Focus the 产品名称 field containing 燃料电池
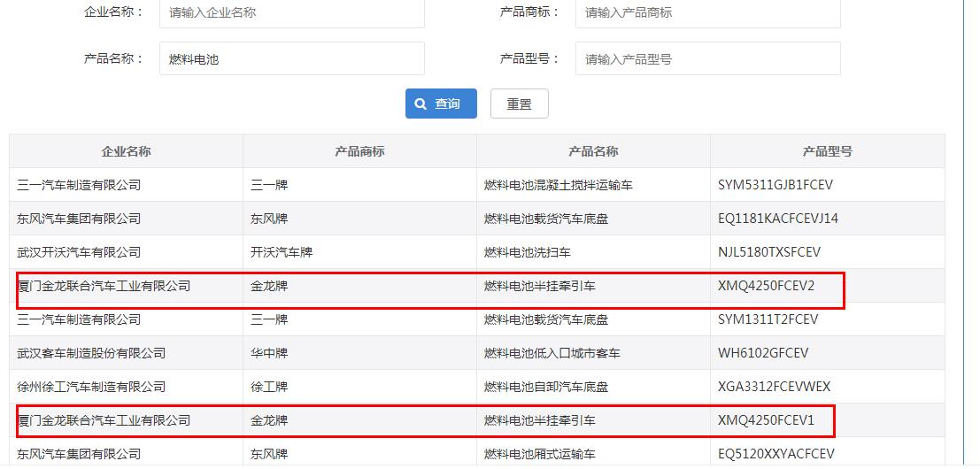This screenshot has height=469, width=980. (x=292, y=58)
